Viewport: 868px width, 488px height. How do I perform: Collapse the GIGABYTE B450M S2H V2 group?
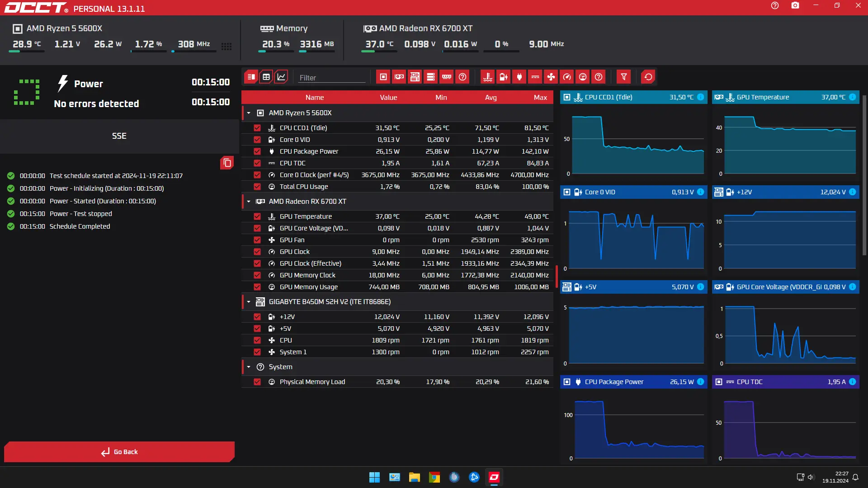point(249,302)
